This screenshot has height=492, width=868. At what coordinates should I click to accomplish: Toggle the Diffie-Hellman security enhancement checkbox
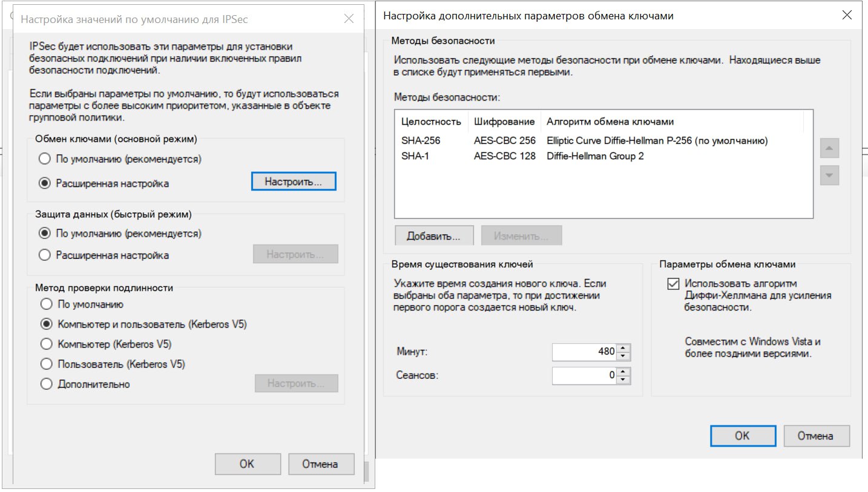click(x=672, y=284)
